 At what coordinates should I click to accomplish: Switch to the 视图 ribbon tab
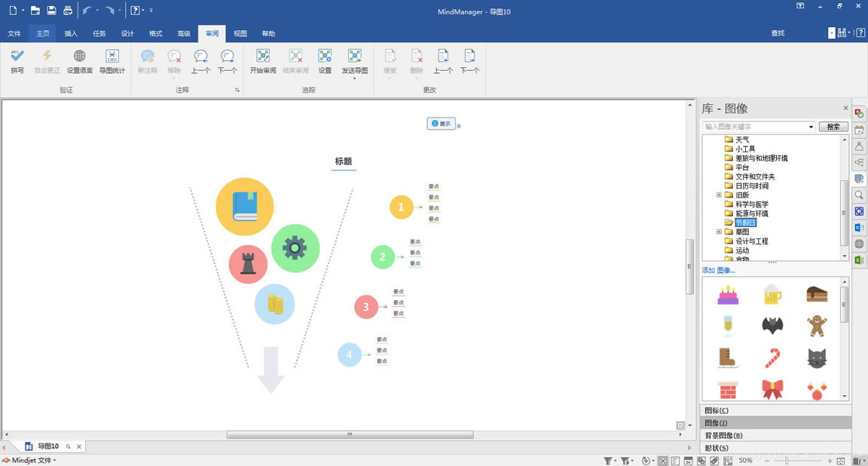(240, 33)
